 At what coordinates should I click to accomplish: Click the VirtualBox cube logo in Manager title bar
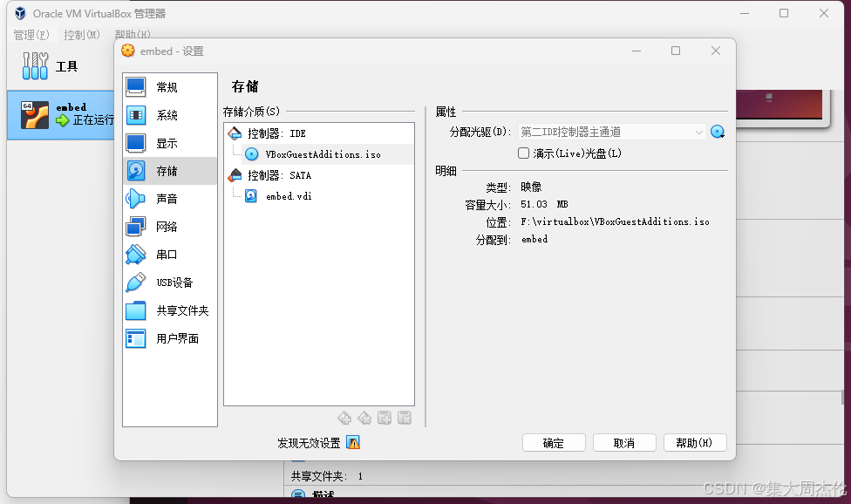point(20,13)
